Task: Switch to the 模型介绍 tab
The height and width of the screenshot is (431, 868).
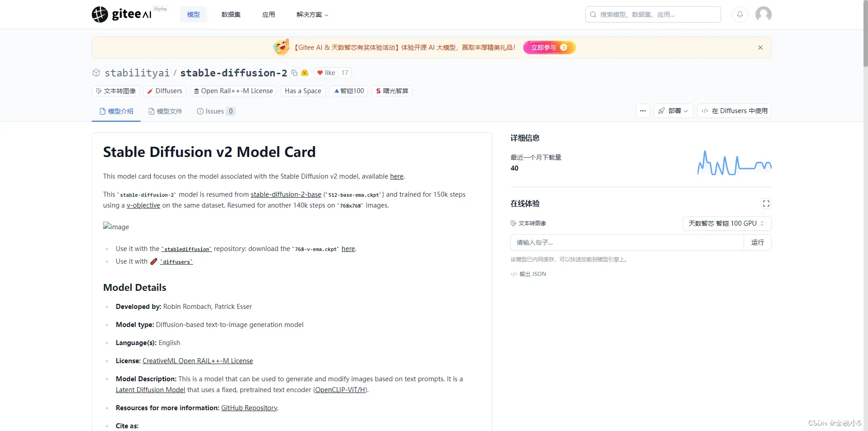Action: coord(116,111)
